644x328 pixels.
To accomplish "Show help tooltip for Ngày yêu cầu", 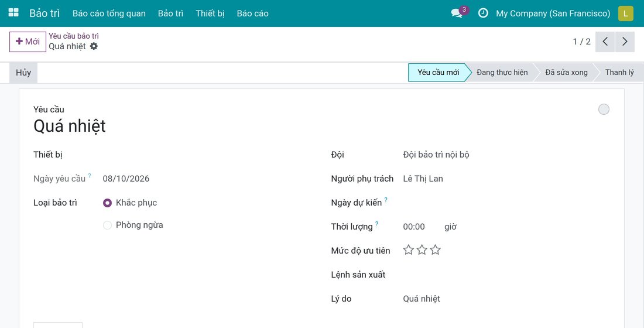I will click(x=90, y=176).
